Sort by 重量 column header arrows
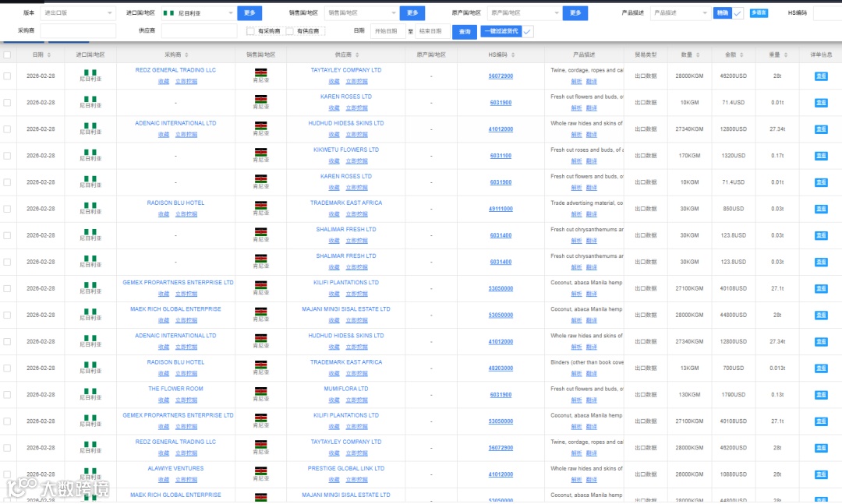Screen dimensions: 842x504 pos(786,55)
